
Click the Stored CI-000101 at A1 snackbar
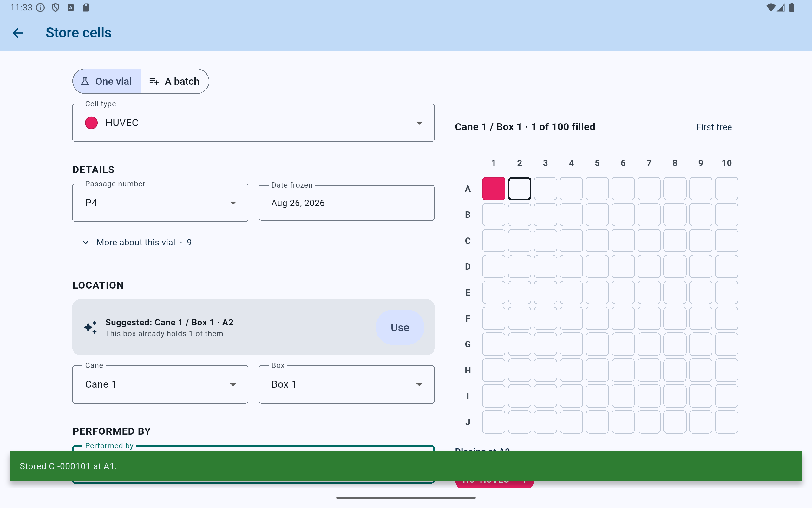point(406,466)
